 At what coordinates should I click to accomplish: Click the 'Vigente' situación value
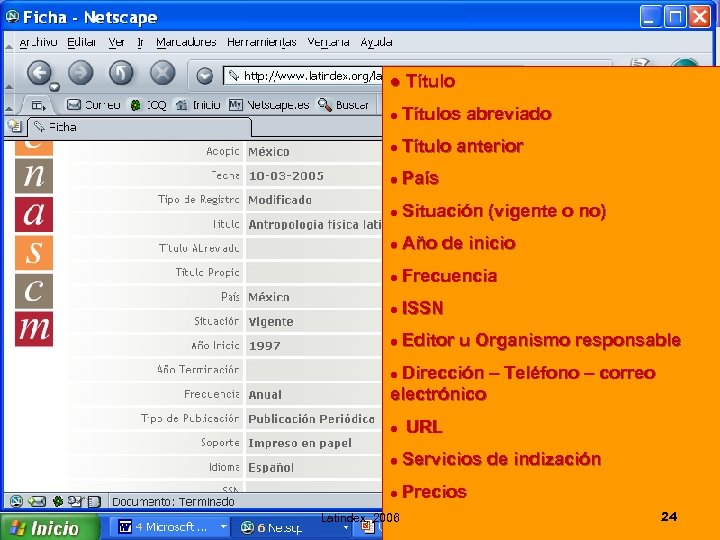(x=271, y=322)
